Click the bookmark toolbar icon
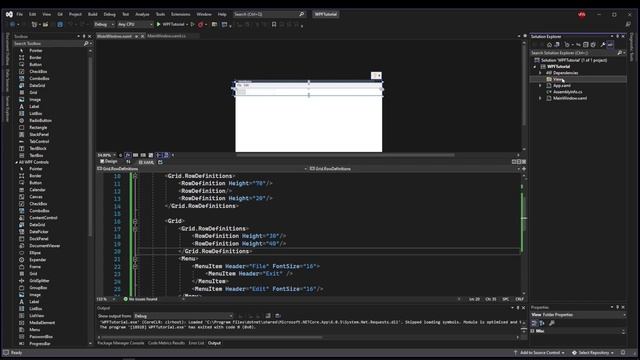Image resolution: width=640 pixels, height=360 pixels. pos(274,24)
